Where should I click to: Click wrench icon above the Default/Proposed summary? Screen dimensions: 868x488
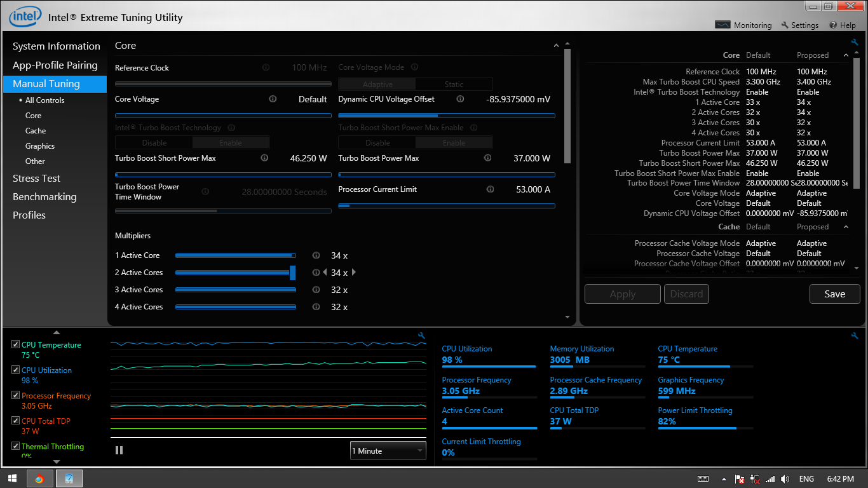coord(855,43)
